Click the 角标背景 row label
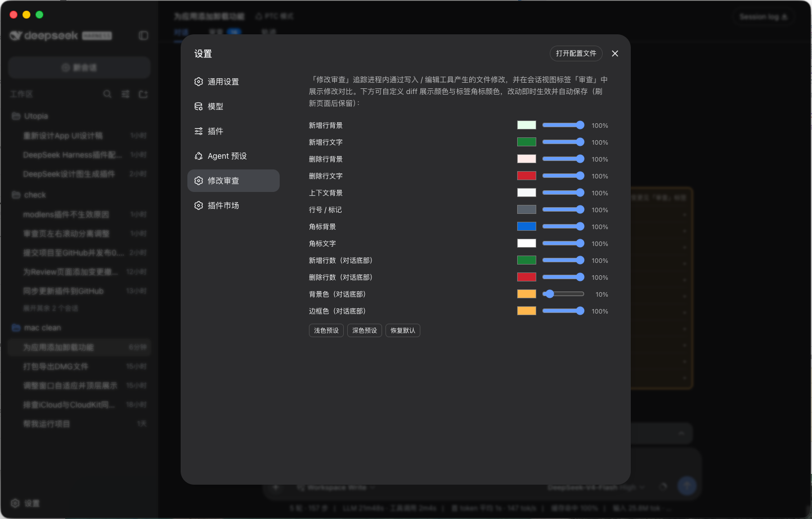812x519 pixels. pyautogui.click(x=322, y=227)
